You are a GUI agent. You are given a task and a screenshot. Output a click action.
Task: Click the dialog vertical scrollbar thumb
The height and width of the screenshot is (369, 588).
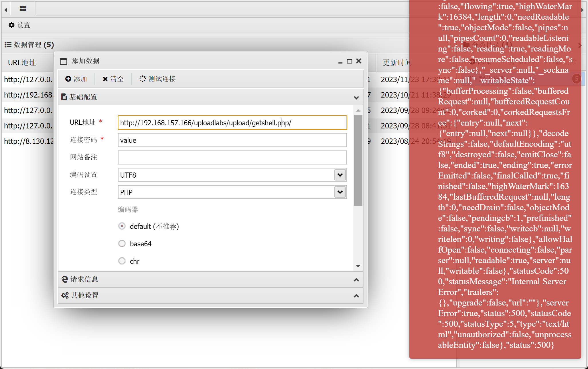(x=358, y=160)
